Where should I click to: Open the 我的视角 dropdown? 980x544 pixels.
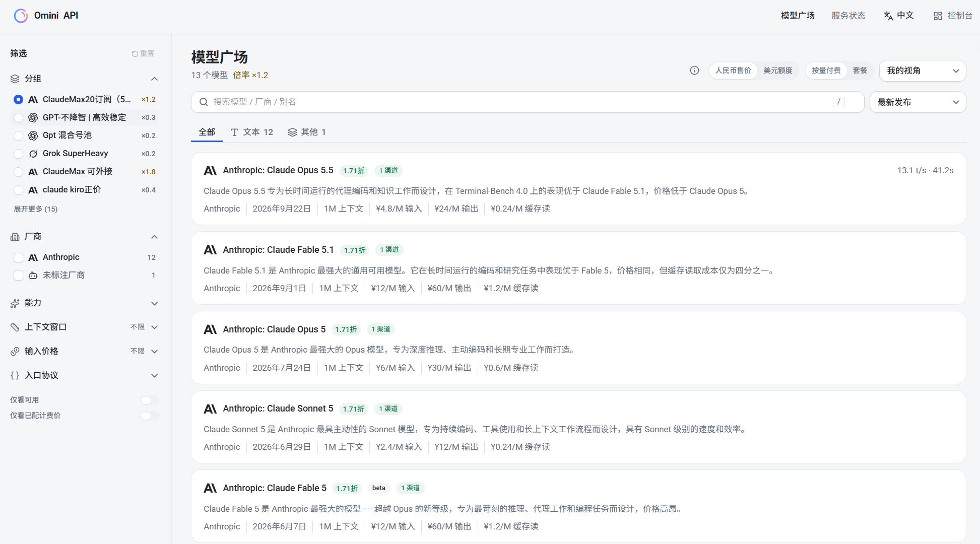(x=923, y=71)
